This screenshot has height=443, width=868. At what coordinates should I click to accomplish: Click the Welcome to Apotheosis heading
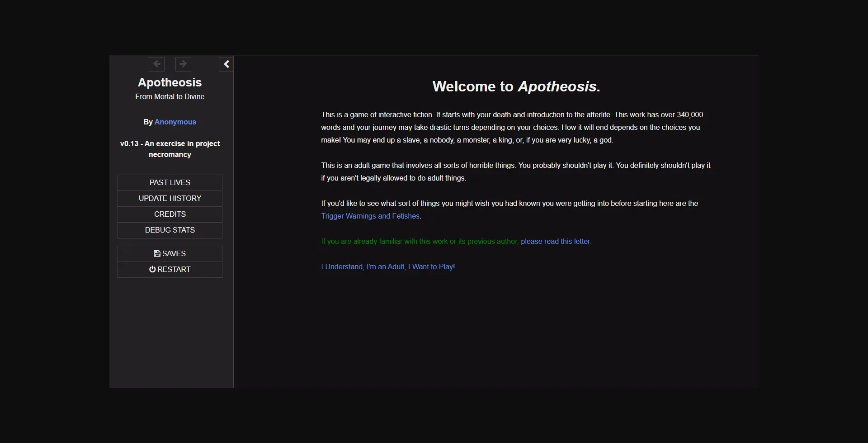(x=516, y=86)
